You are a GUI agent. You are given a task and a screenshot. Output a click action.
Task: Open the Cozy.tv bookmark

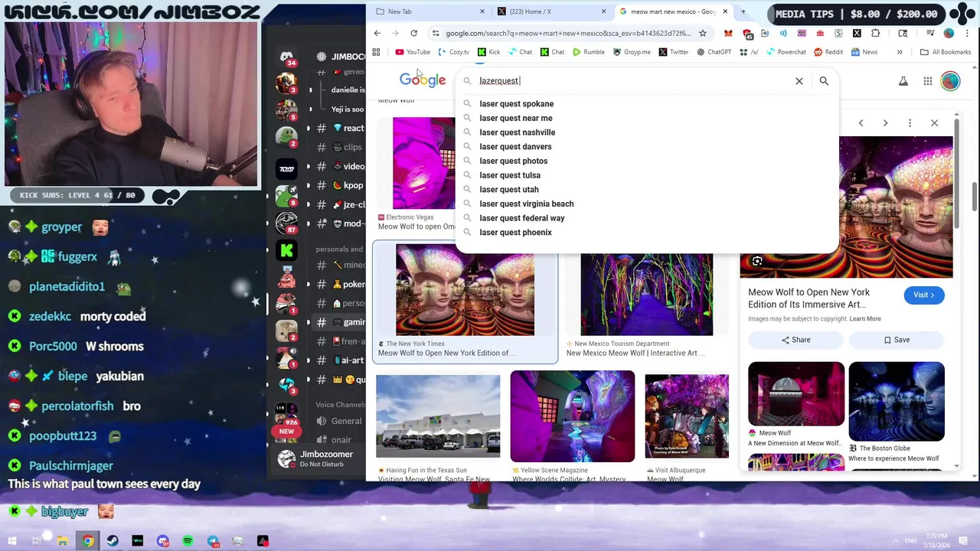453,52
